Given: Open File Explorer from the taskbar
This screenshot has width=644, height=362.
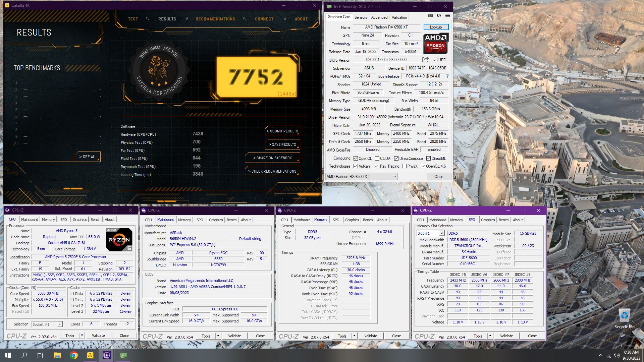Looking at the screenshot, I should point(57,355).
